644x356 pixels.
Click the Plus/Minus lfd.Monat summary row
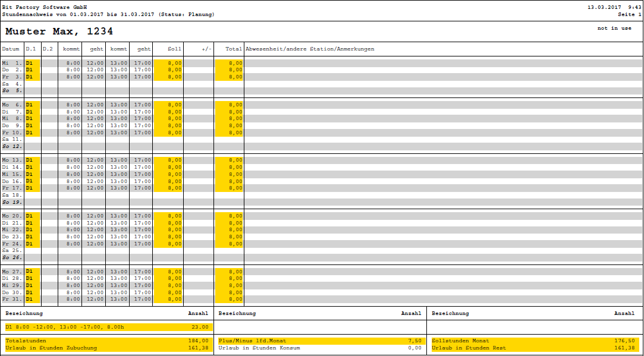320,341
